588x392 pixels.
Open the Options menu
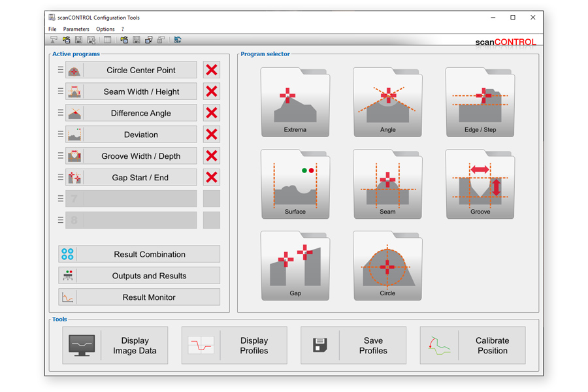tap(105, 29)
